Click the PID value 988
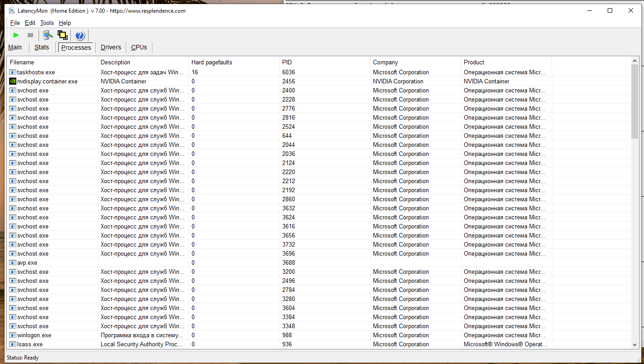This screenshot has width=644, height=364. [287, 335]
